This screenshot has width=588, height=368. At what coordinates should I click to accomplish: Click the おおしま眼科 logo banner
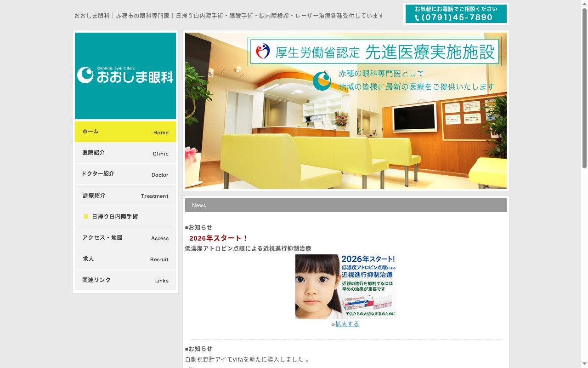pyautogui.click(x=125, y=76)
